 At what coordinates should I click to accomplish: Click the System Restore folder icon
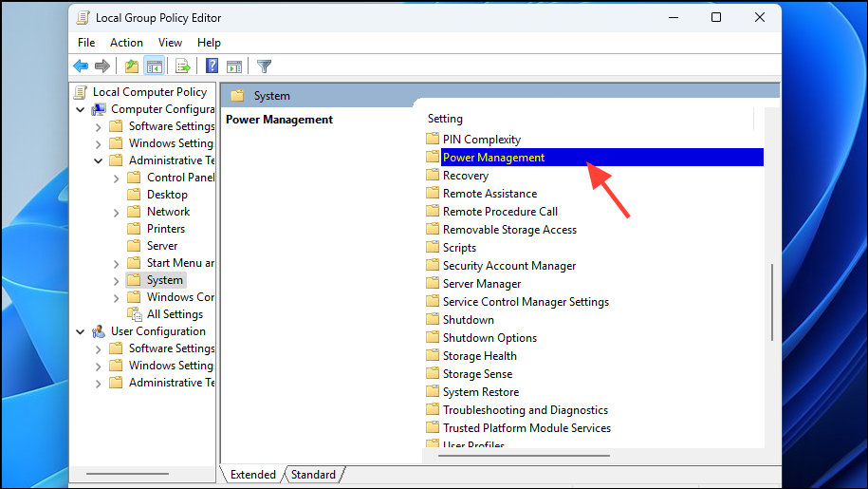(433, 391)
